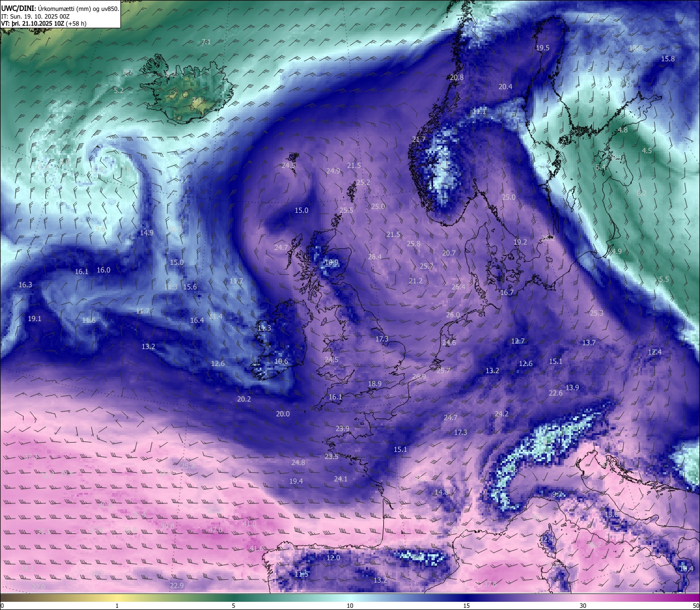The height and width of the screenshot is (610, 700).
Task: Click the 7.1 value north of Iceland
Action: pyautogui.click(x=206, y=42)
